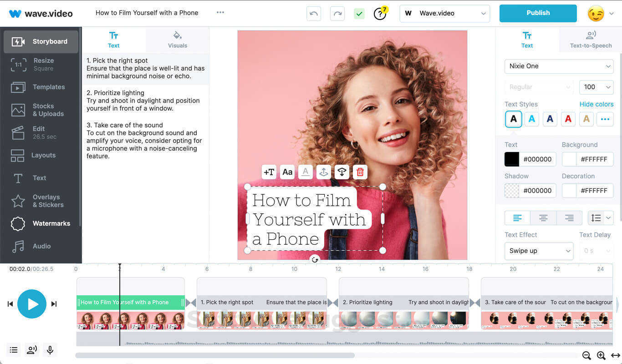Toggle the light blue A text style
The height and width of the screenshot is (364, 622).
(531, 119)
